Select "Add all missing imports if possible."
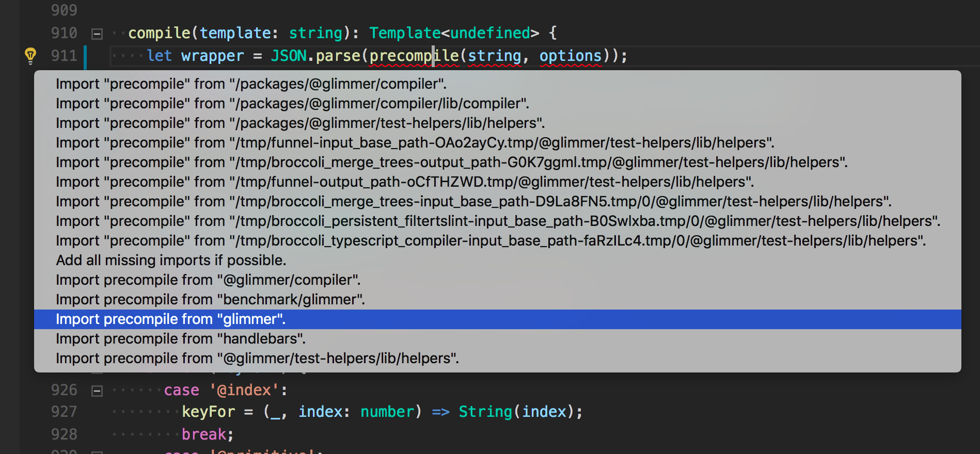 (498, 260)
